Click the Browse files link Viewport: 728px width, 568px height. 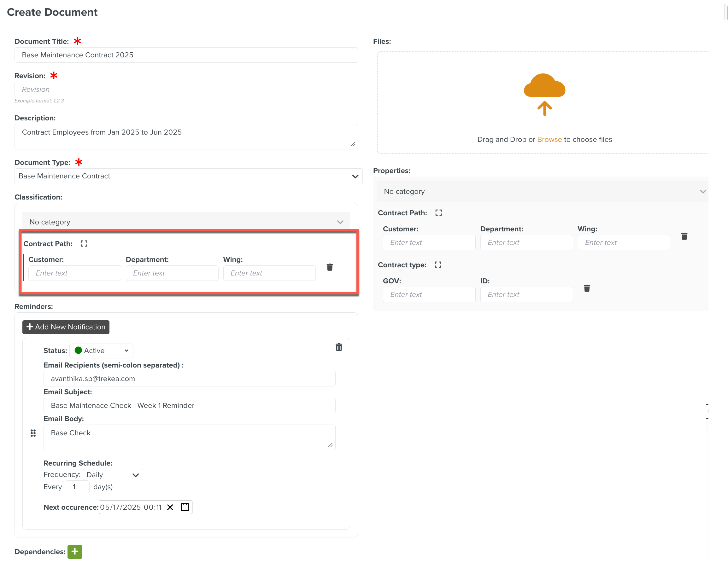coord(549,140)
